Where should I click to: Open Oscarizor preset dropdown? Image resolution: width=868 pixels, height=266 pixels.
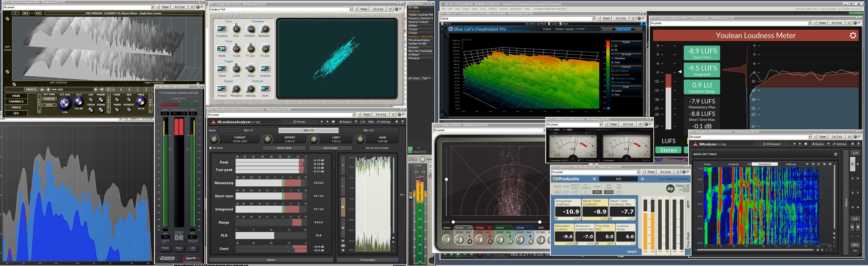[x=152, y=7]
